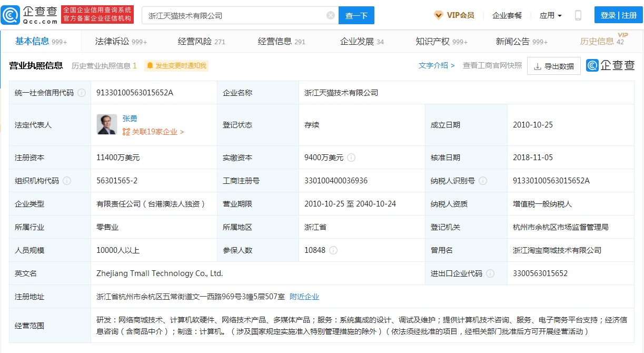Click the company type 有限责任公司(台港澳法人独资)
This screenshot has height=353, width=644.
click(151, 204)
